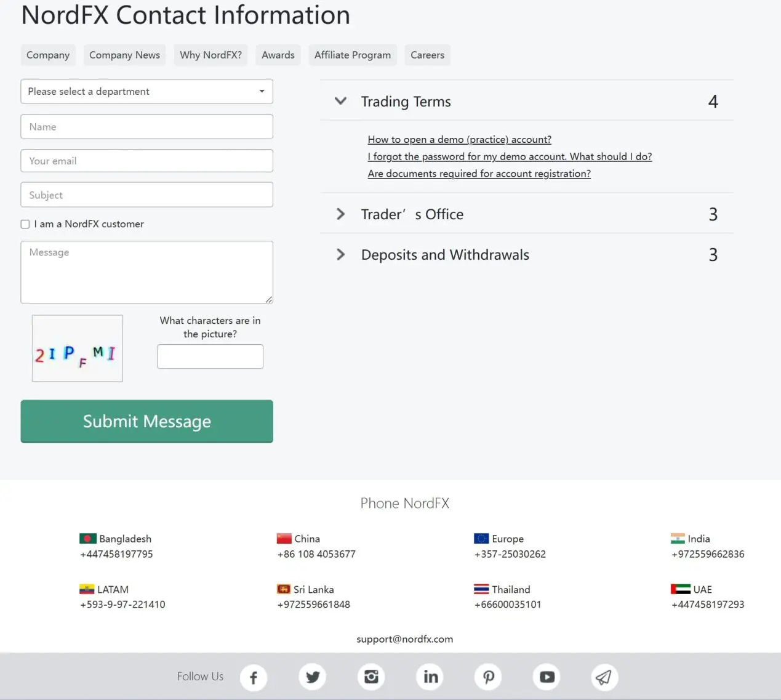The height and width of the screenshot is (700, 781).
Task: Focus the Subject input field
Action: [146, 195]
